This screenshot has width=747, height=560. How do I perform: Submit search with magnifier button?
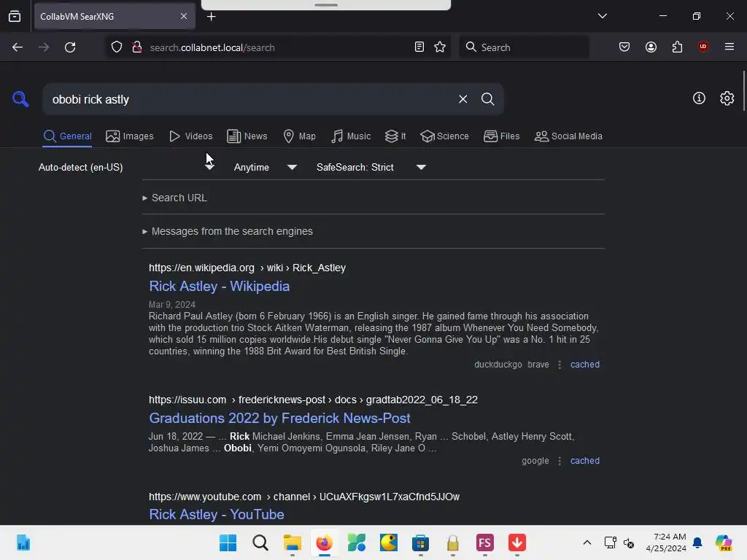[487, 99]
